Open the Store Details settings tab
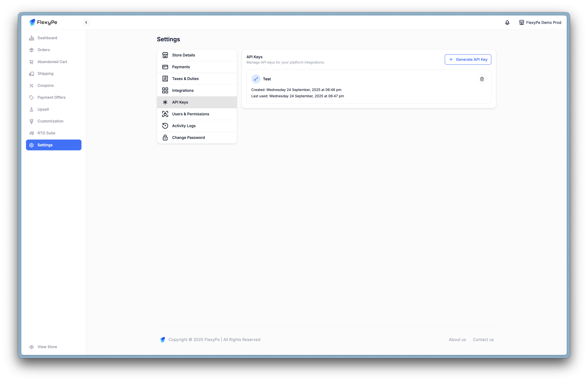This screenshot has height=382, width=588. click(183, 55)
